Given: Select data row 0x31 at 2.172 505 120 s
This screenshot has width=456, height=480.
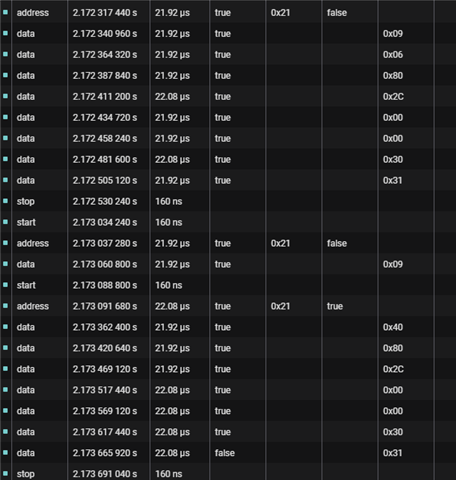Looking at the screenshot, I should coord(228,180).
